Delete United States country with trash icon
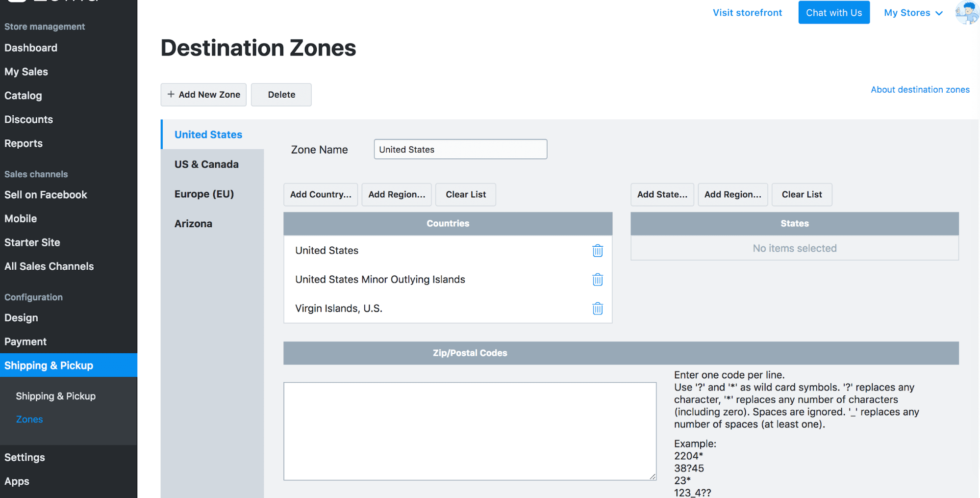This screenshot has width=980, height=498. pos(597,251)
